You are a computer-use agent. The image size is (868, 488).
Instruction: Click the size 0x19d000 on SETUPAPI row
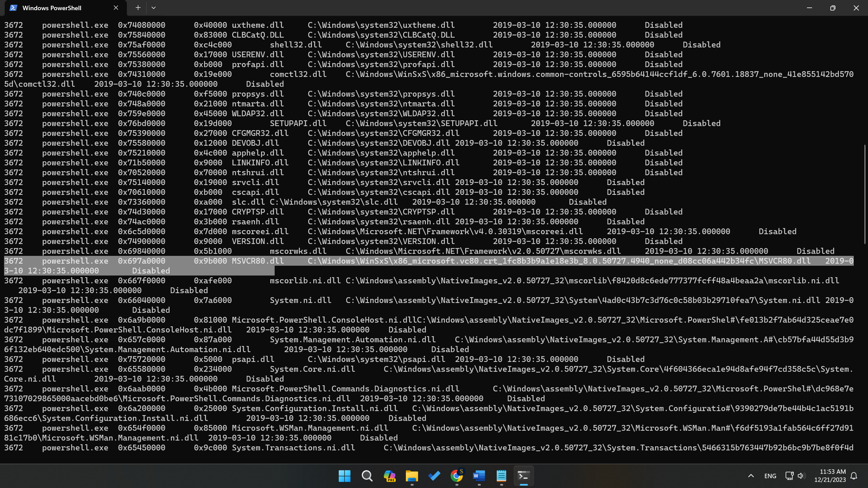(x=213, y=123)
